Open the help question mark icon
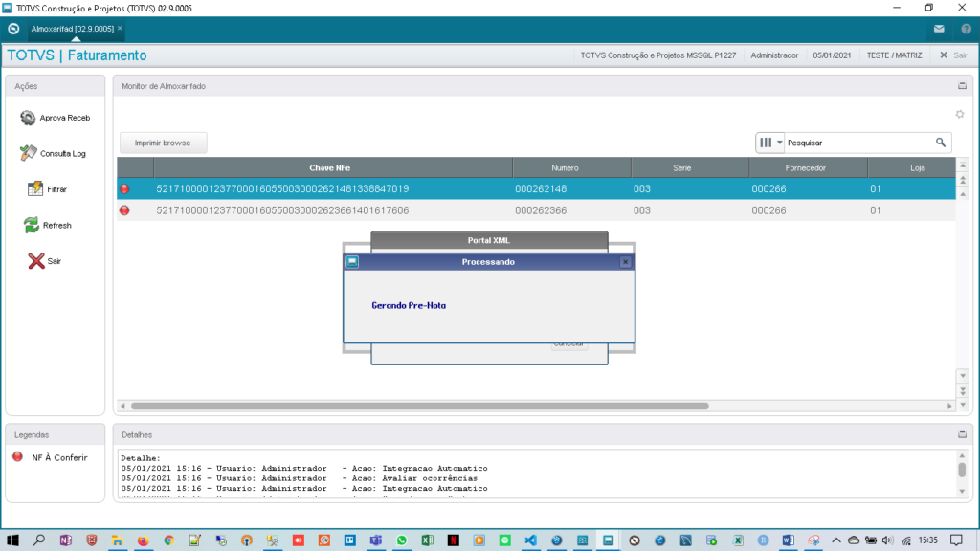Screen dimensions: 980x551 pyautogui.click(x=967, y=29)
